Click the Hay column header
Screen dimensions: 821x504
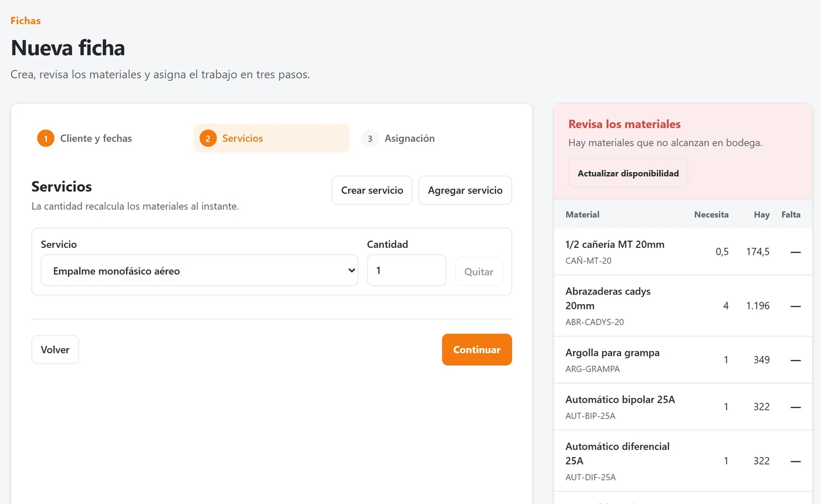pos(762,214)
